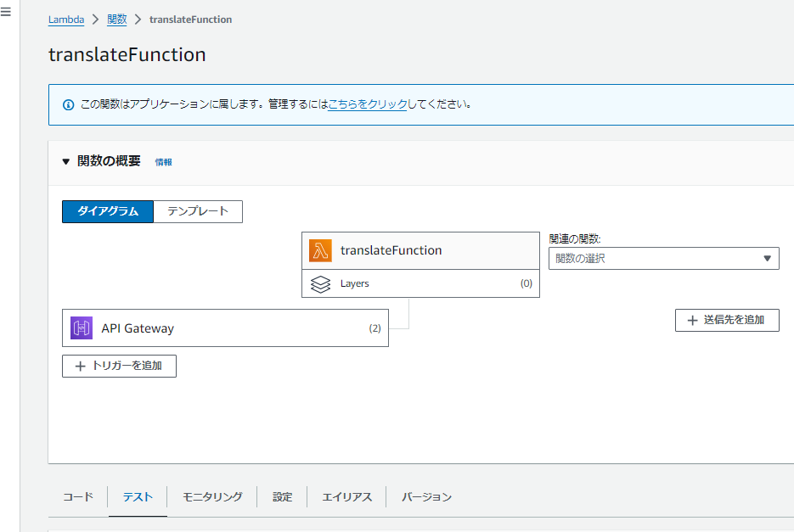Click the orange Lambda function icon
794x532 pixels.
click(x=320, y=250)
